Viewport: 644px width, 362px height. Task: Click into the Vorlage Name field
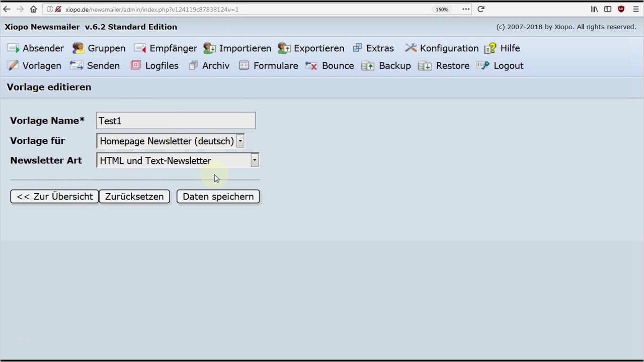pos(176,121)
